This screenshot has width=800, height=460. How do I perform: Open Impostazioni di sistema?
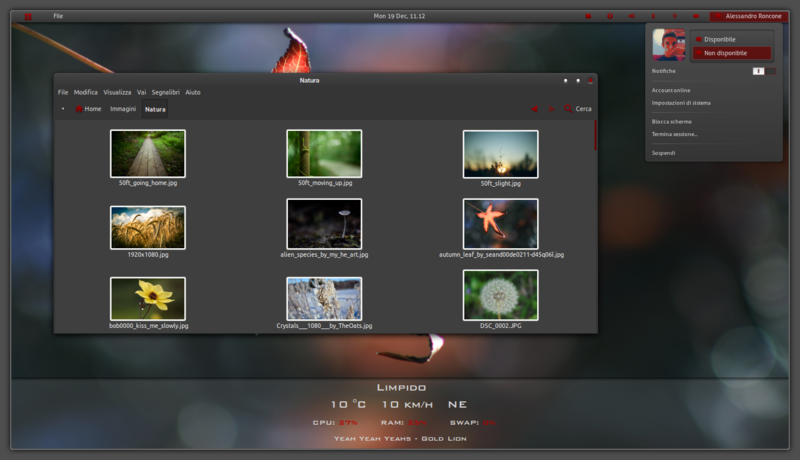pos(681,103)
